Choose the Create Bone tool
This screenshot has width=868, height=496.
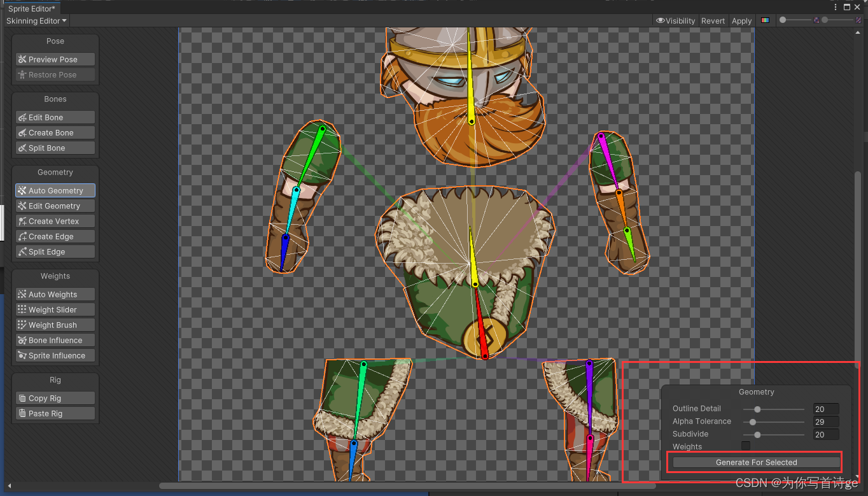(55, 132)
